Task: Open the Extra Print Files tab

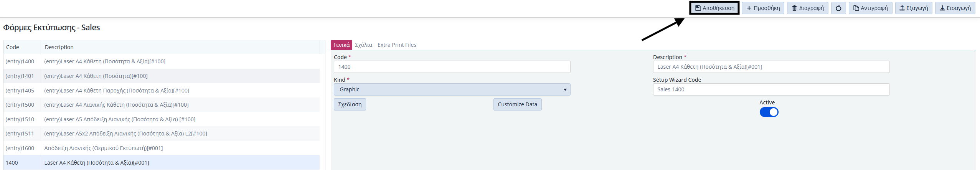Action: (x=397, y=45)
